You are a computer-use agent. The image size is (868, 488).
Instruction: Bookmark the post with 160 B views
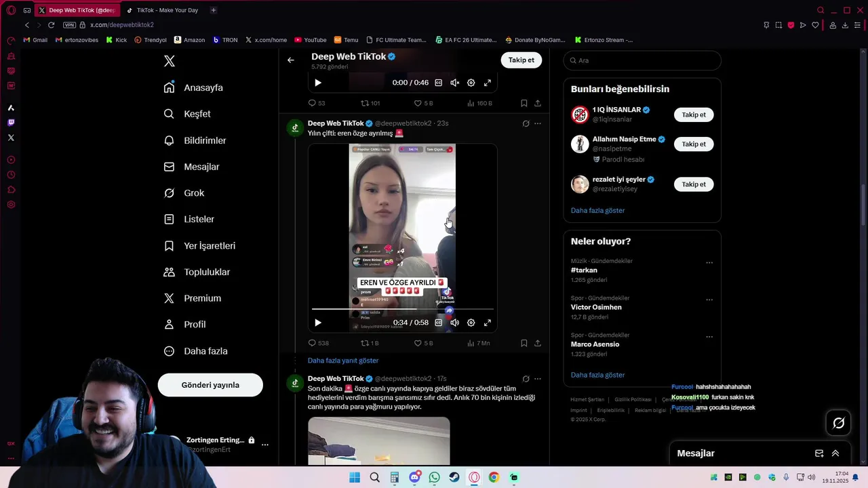click(x=524, y=103)
